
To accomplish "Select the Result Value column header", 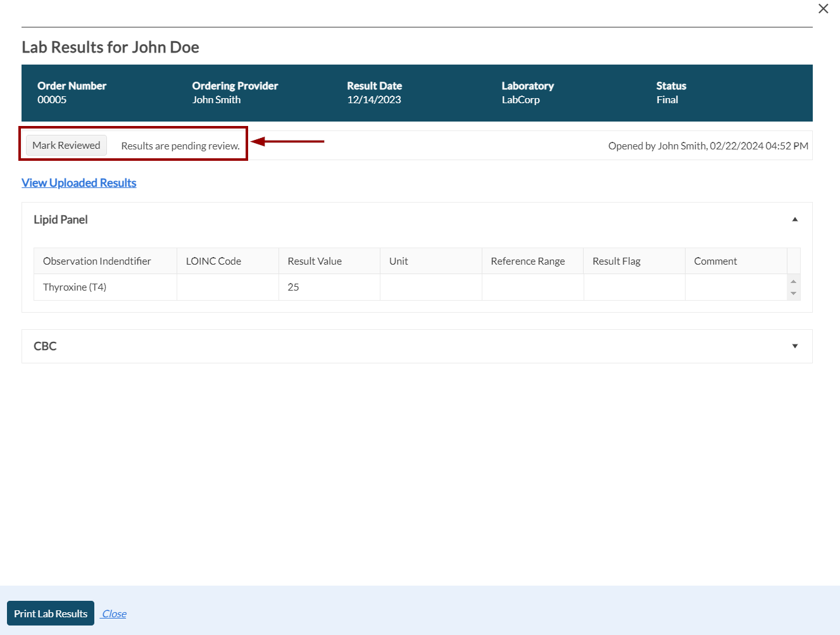I will coord(315,261).
